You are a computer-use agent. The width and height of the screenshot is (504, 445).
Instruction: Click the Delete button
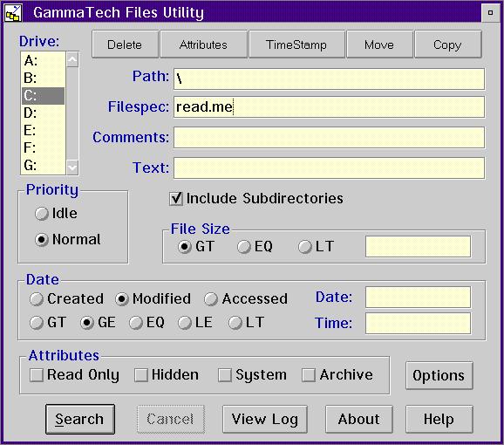tap(125, 44)
